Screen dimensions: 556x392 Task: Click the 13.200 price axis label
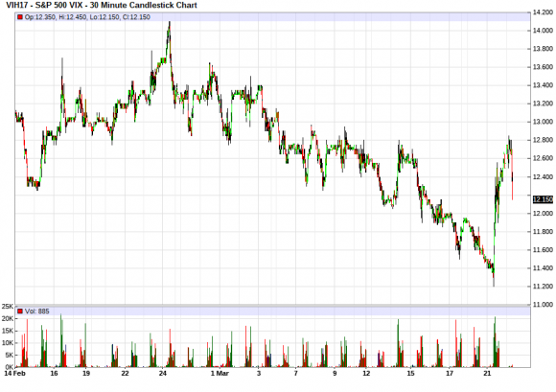(x=543, y=104)
